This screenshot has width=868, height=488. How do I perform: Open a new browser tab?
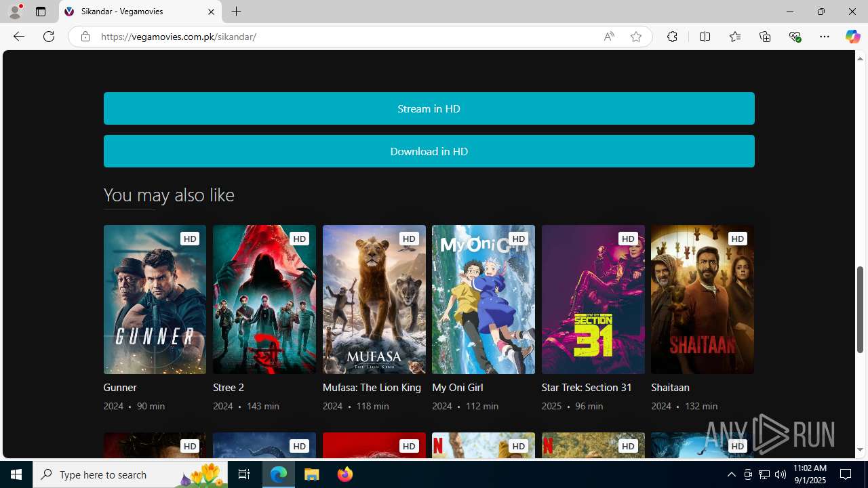point(236,12)
